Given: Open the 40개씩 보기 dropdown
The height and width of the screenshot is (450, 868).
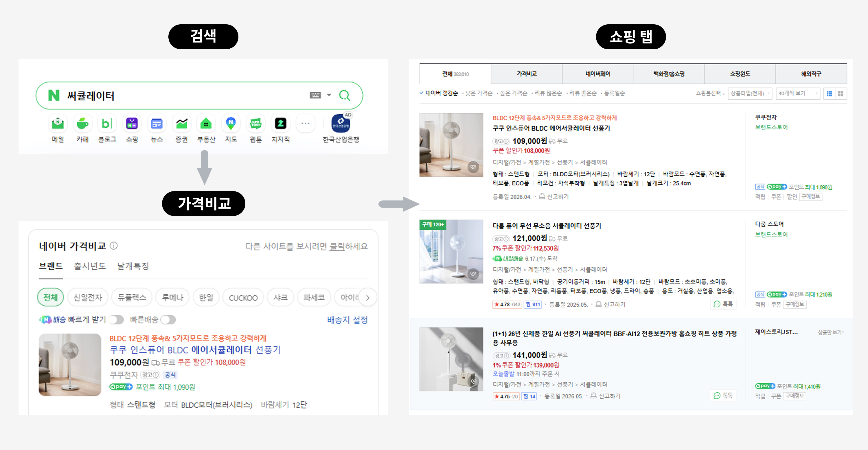Looking at the screenshot, I should pyautogui.click(x=798, y=94).
